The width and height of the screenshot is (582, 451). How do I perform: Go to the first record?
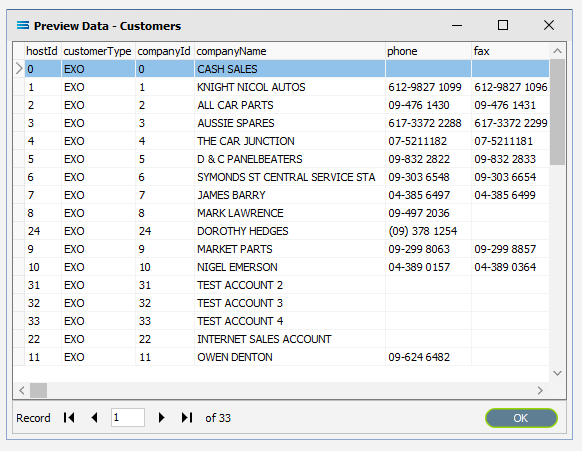(x=69, y=418)
